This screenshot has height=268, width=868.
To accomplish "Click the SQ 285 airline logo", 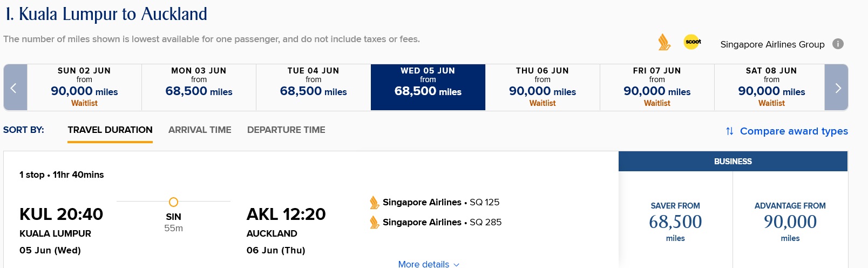I will 374,223.
